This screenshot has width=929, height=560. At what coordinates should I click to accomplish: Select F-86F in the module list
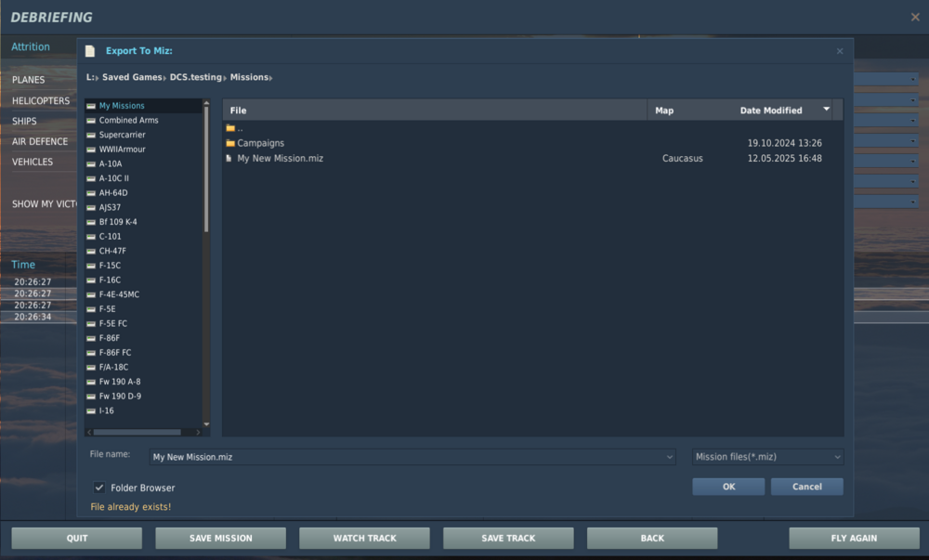tap(110, 338)
